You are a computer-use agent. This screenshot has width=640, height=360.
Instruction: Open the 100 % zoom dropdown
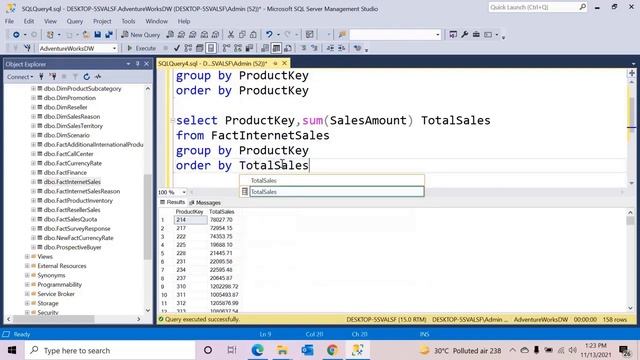pyautogui.click(x=184, y=192)
